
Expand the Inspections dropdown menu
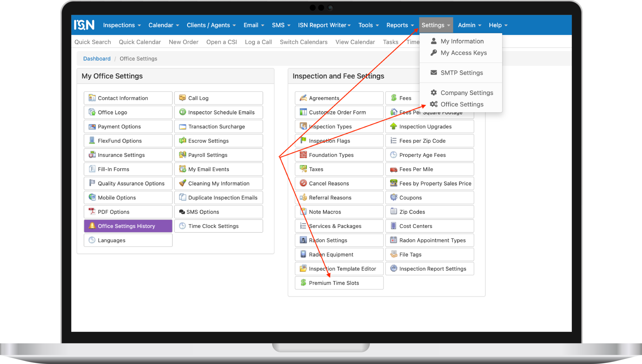click(x=122, y=25)
